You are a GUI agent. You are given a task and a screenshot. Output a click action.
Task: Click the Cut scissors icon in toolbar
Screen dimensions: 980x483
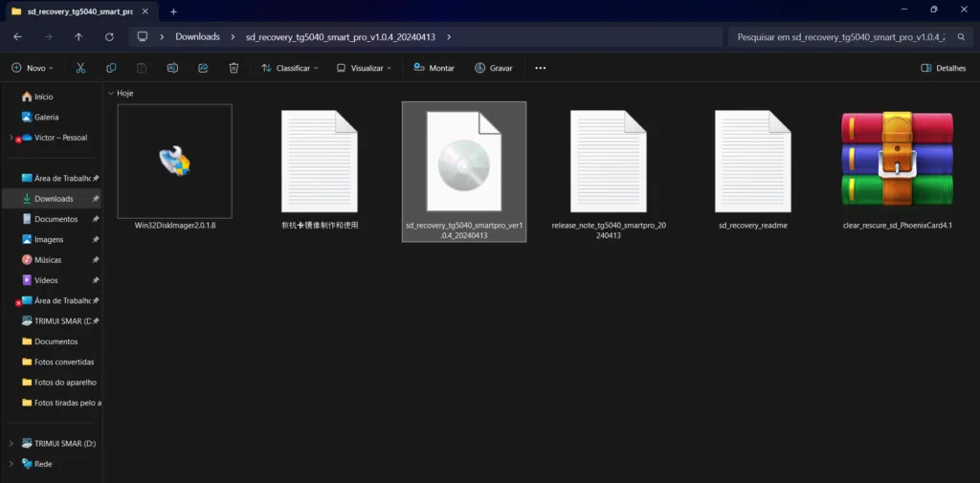(x=80, y=68)
